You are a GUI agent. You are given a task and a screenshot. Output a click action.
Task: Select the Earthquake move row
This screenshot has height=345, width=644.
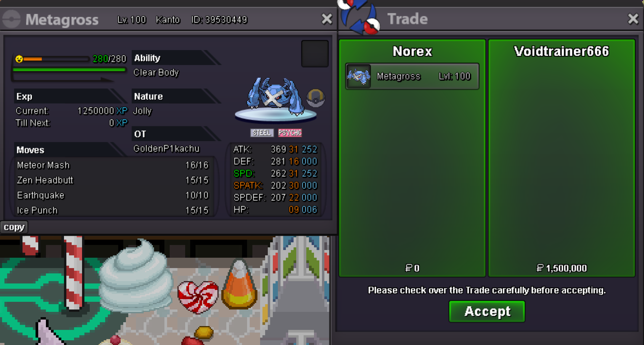tap(113, 195)
